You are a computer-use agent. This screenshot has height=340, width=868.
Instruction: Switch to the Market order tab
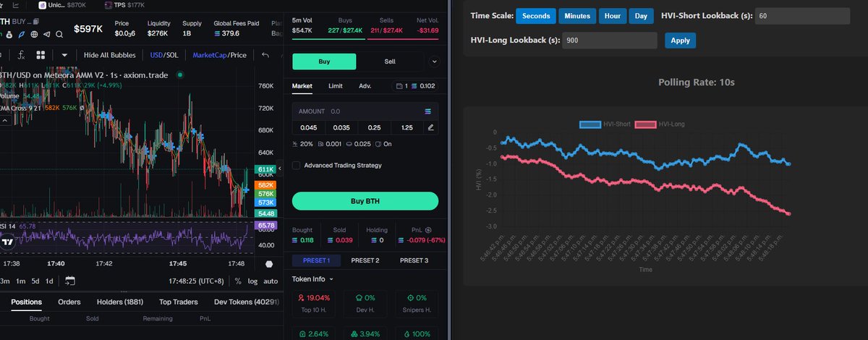pos(302,86)
